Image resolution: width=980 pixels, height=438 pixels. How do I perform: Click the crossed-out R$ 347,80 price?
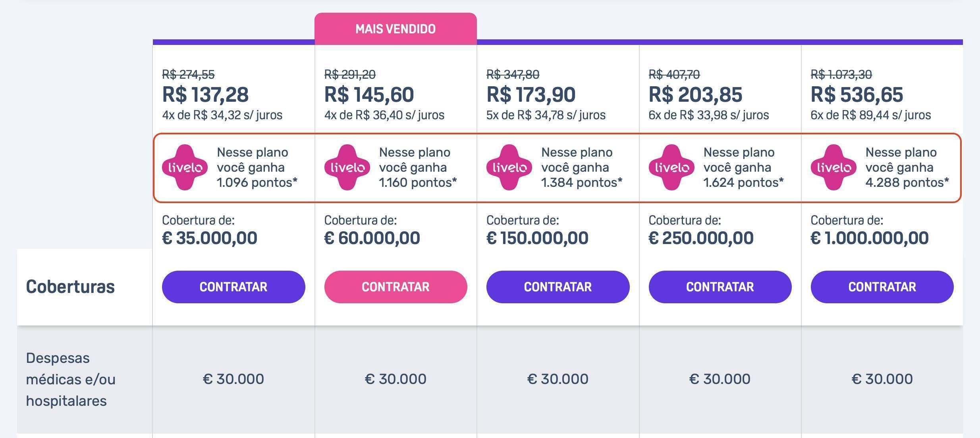pyautogui.click(x=513, y=74)
